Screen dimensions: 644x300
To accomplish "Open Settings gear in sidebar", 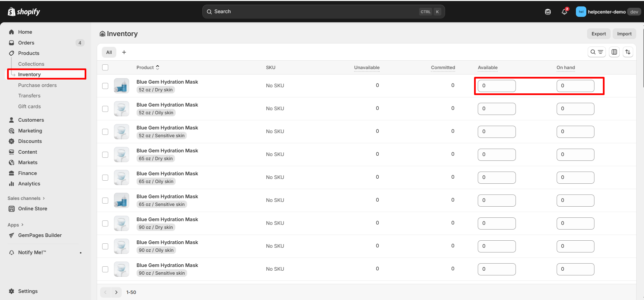I will click(11, 291).
